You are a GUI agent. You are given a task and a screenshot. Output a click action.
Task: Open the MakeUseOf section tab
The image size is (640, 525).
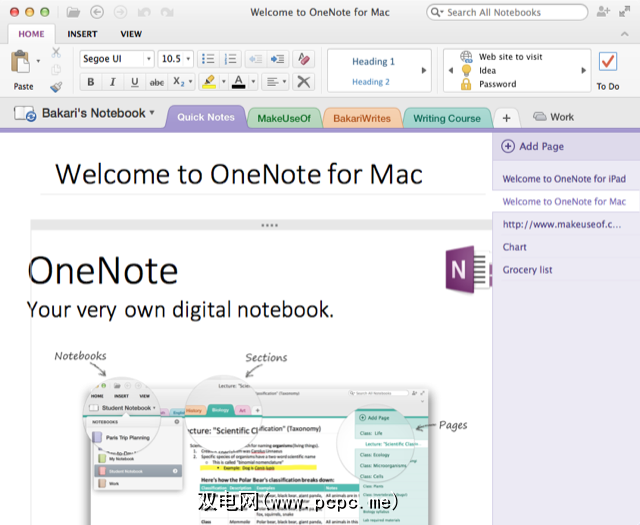pos(284,118)
